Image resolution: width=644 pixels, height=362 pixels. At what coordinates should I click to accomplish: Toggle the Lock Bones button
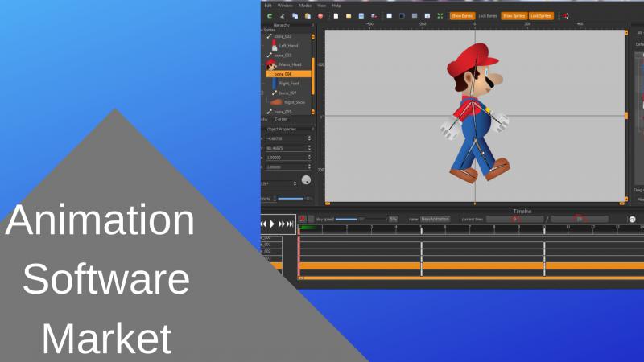pos(488,16)
